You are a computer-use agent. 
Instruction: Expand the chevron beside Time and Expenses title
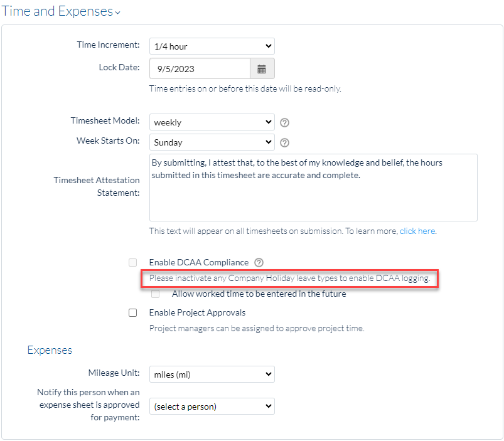pos(117,14)
